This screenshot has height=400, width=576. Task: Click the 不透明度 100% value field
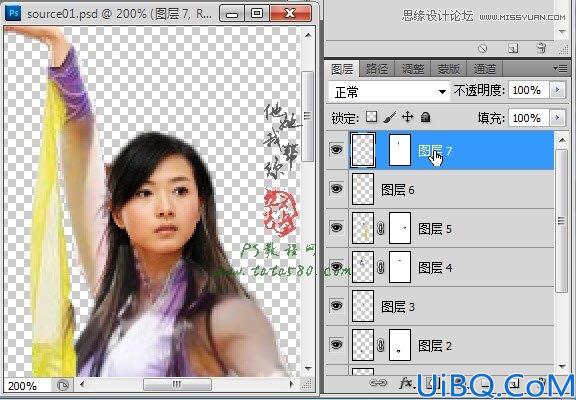click(x=528, y=90)
